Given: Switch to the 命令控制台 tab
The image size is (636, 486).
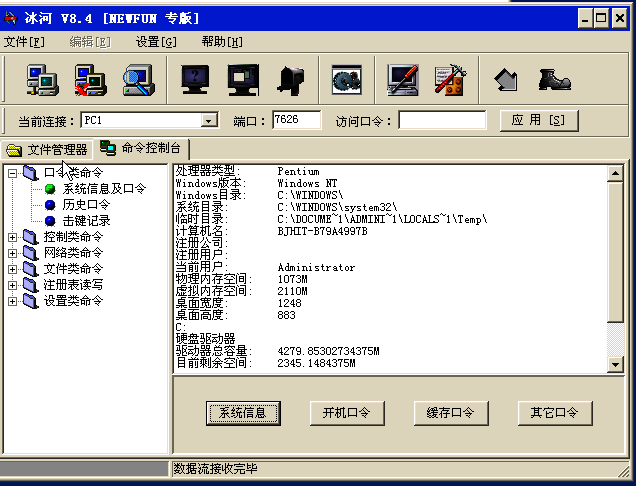Looking at the screenshot, I should pos(141,148).
